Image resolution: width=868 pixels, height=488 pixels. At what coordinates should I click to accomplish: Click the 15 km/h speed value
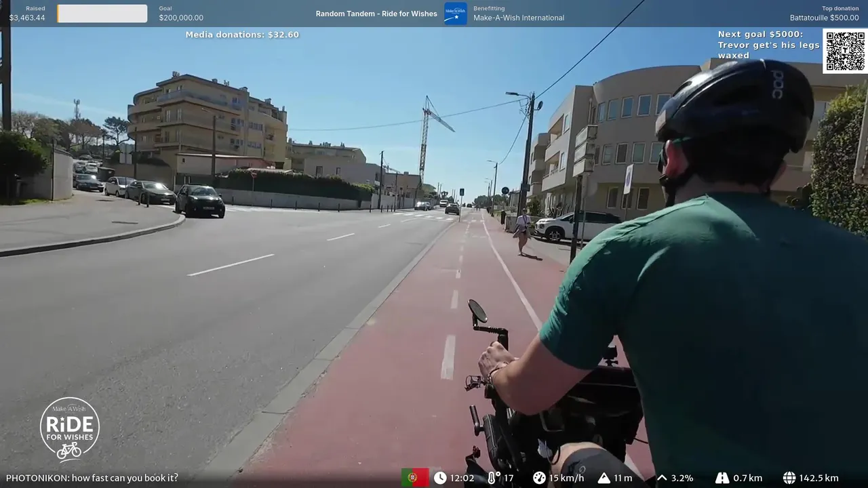(566, 478)
